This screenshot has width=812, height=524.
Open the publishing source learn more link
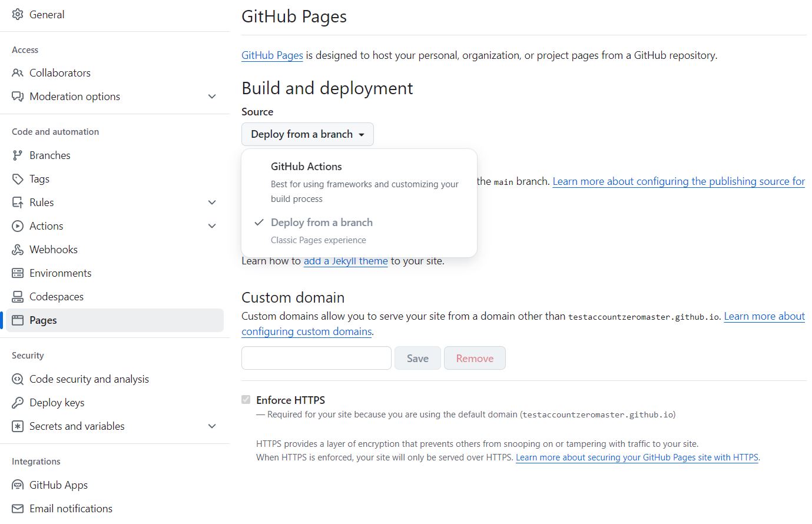coord(678,181)
